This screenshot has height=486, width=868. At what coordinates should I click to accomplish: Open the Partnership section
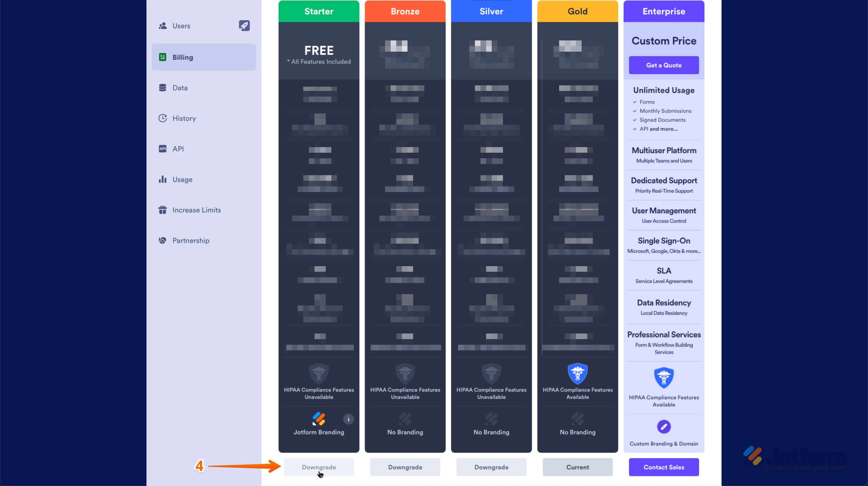click(x=191, y=241)
